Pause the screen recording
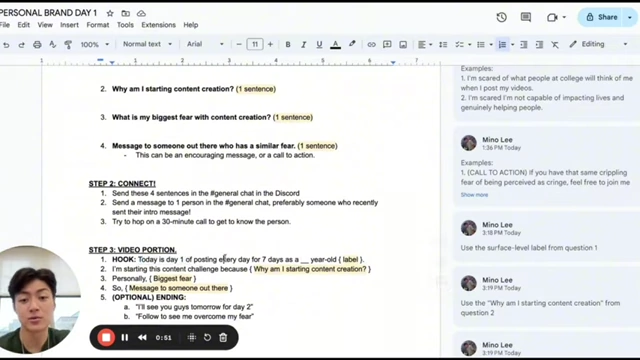640x360 pixels. [125, 338]
